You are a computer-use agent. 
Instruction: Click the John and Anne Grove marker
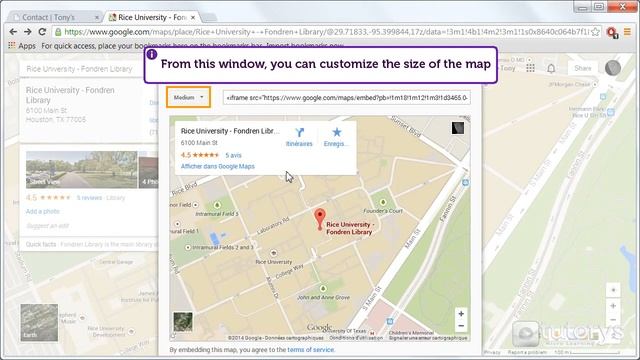(x=323, y=289)
